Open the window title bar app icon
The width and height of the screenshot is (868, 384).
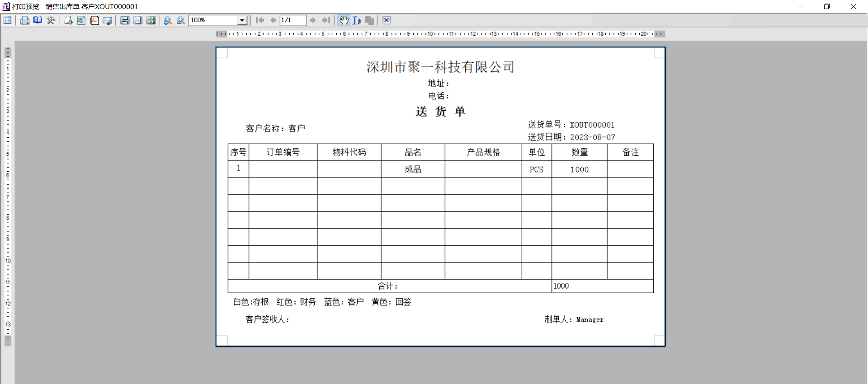coord(6,6)
